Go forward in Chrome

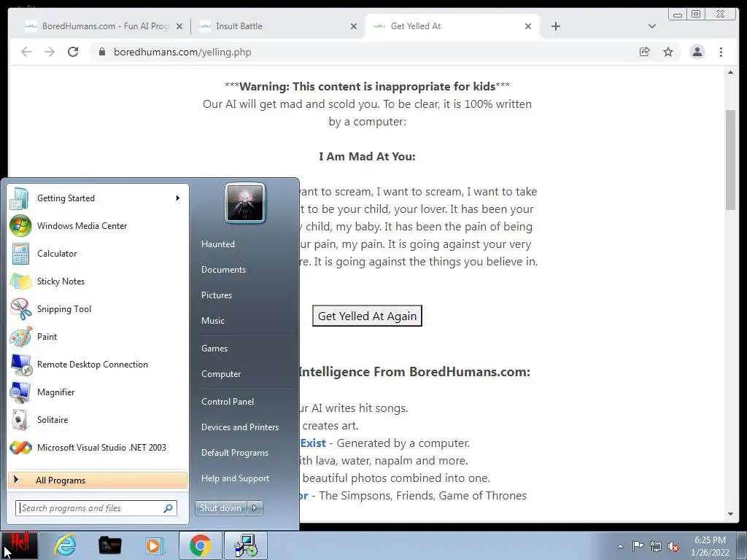(x=50, y=52)
